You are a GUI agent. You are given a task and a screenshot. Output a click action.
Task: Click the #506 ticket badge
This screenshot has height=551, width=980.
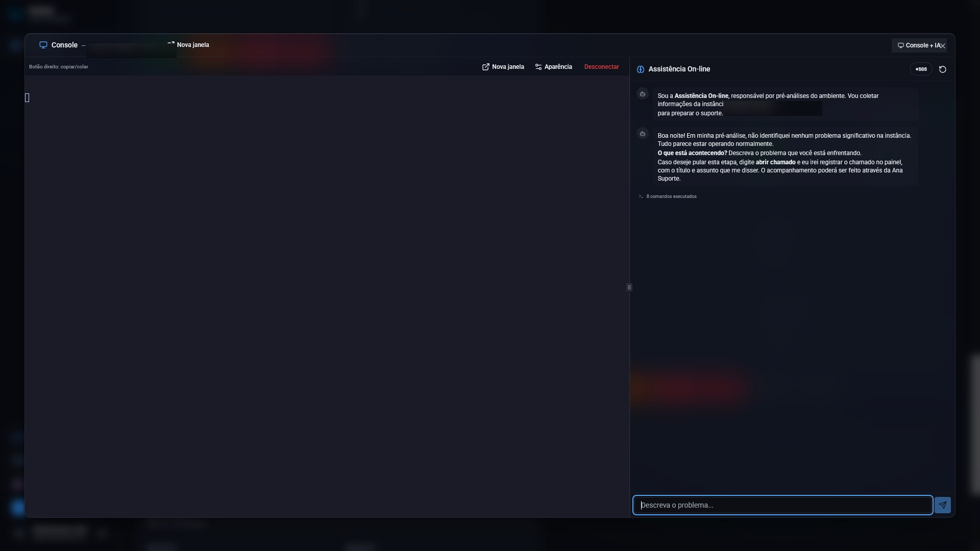921,69
